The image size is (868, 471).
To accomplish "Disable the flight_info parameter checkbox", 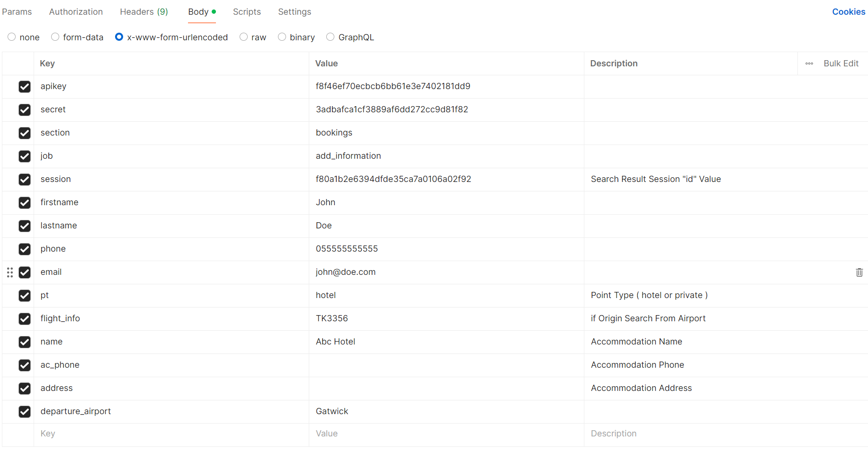I will click(x=25, y=319).
